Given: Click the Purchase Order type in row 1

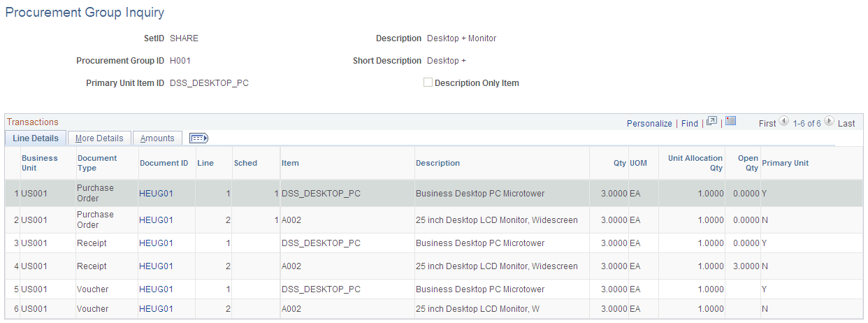Looking at the screenshot, I should (95, 193).
